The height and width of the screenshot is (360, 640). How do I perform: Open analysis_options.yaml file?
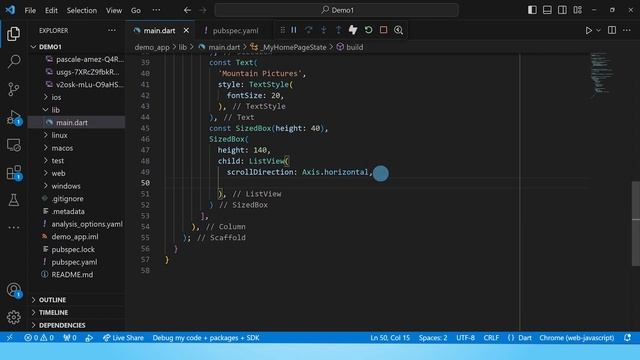click(x=87, y=224)
